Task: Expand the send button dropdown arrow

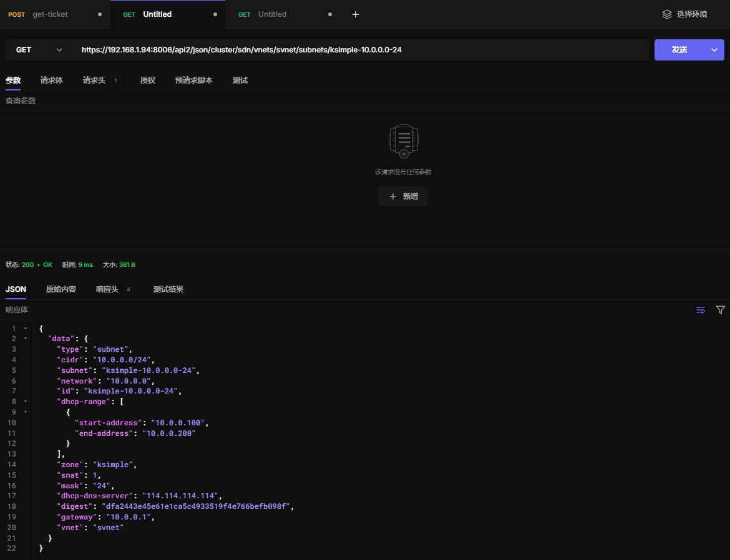Action: (714, 50)
